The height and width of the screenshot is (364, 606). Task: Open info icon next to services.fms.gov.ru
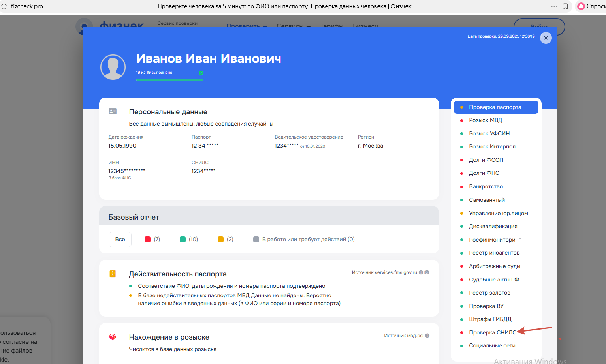tap(421, 272)
